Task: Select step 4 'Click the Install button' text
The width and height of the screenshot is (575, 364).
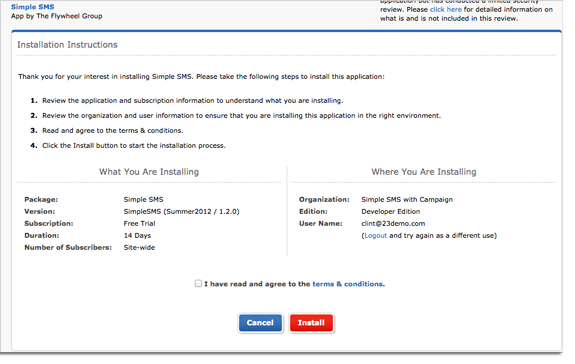Action: pyautogui.click(x=134, y=146)
